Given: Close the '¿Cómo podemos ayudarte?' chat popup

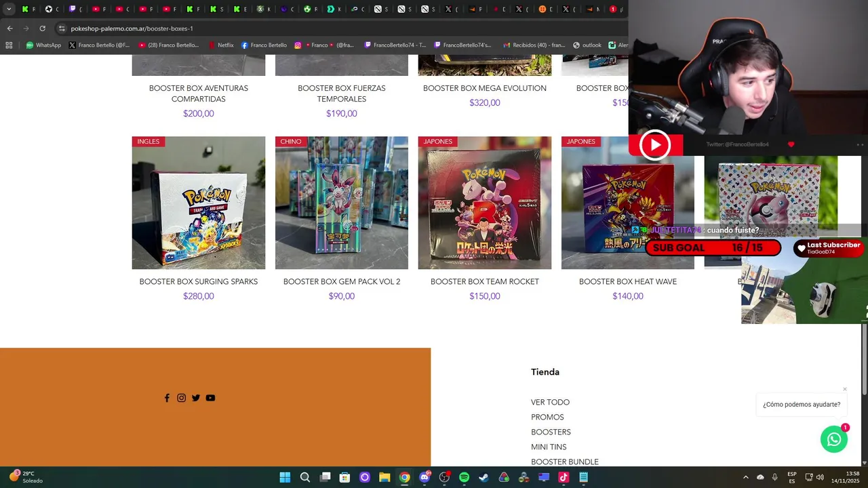Looking at the screenshot, I should click(x=845, y=389).
